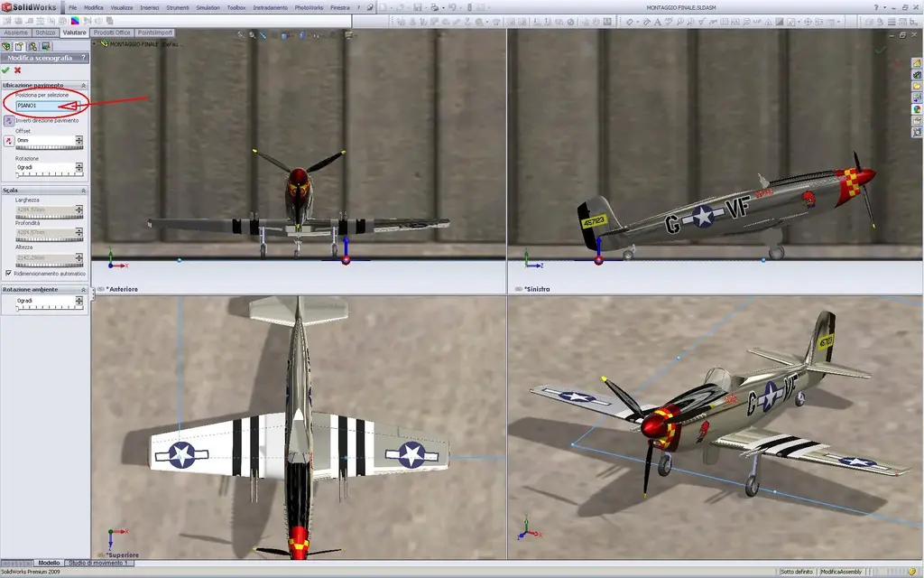Open the FeatureManager design tree tab icon
The height and width of the screenshot is (578, 924).
coord(6,46)
